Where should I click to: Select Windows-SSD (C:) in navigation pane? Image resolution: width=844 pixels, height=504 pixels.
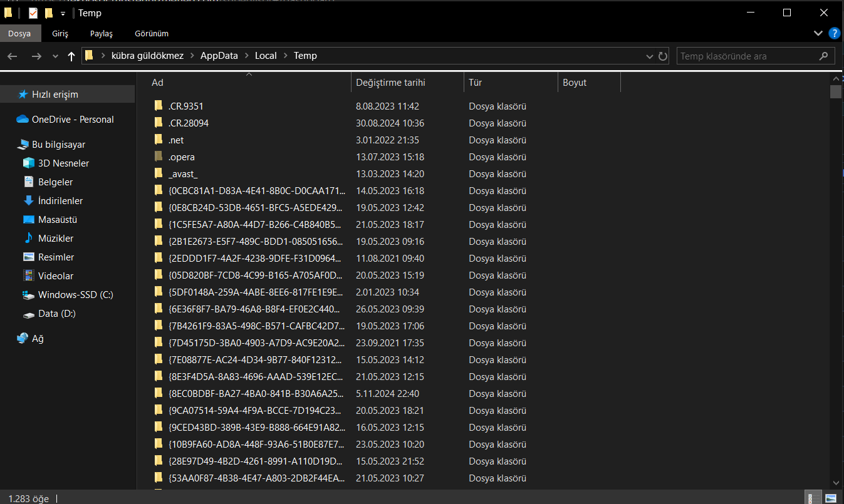pos(75,295)
